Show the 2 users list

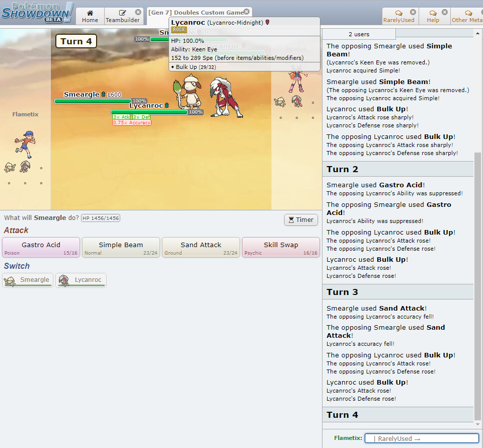(x=359, y=34)
